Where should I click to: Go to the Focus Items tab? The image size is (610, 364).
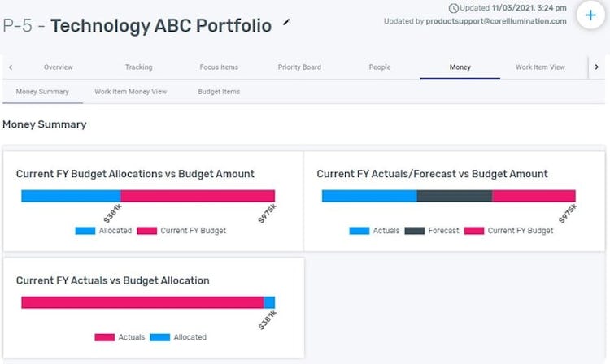point(220,67)
